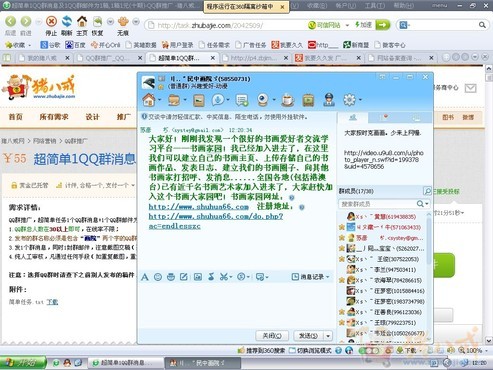The width and height of the screenshot is (493, 370).
Task: Start voice chat with the microphone icon
Action: tap(218, 100)
